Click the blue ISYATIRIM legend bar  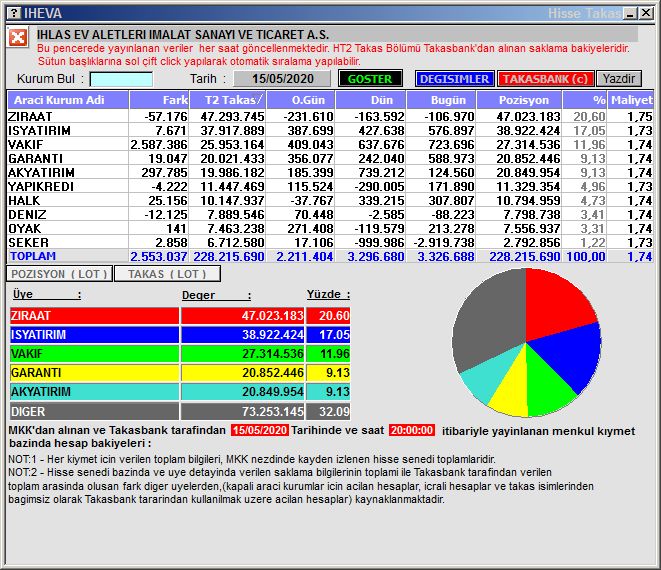click(94, 334)
